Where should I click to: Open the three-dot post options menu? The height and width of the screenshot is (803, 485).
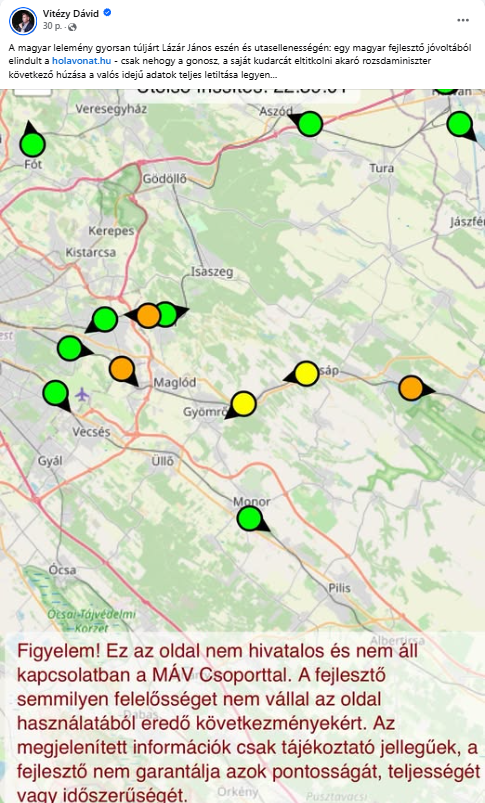462,20
